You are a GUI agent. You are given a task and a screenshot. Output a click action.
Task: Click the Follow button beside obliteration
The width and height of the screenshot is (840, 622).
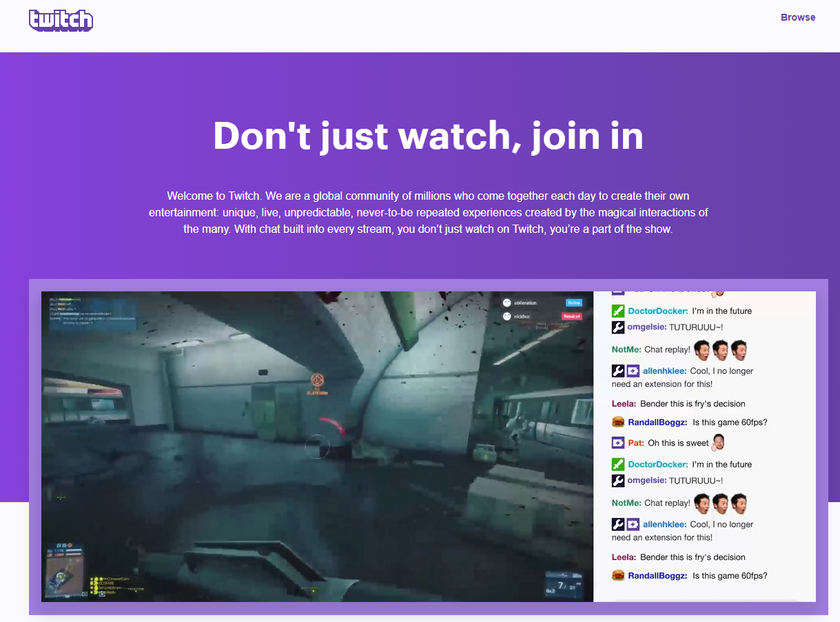click(573, 302)
